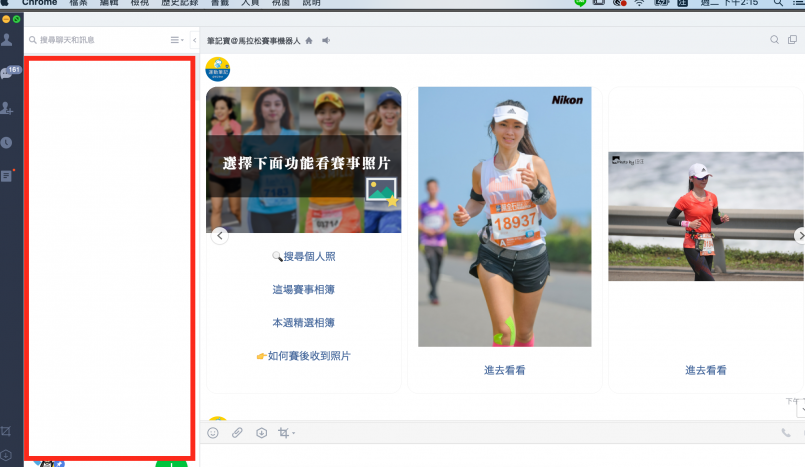The image size is (805, 467).
Task: Toggle the speaker notification icon in header
Action: (326, 41)
